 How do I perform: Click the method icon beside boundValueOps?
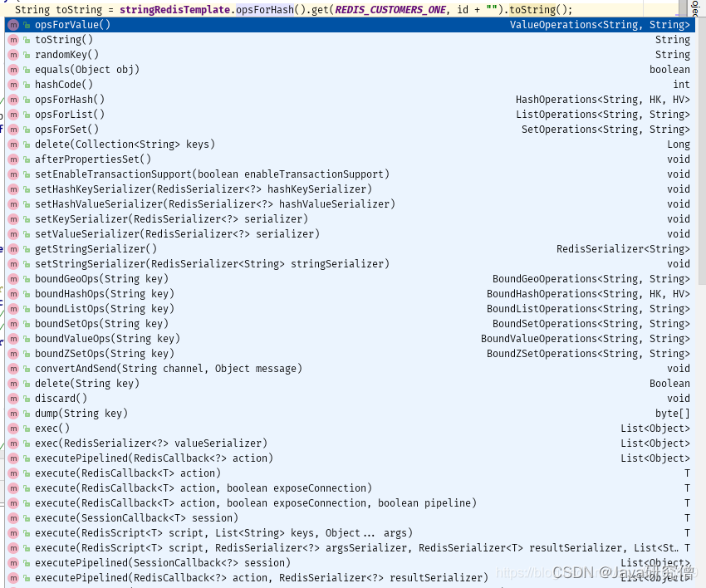pyautogui.click(x=13, y=339)
